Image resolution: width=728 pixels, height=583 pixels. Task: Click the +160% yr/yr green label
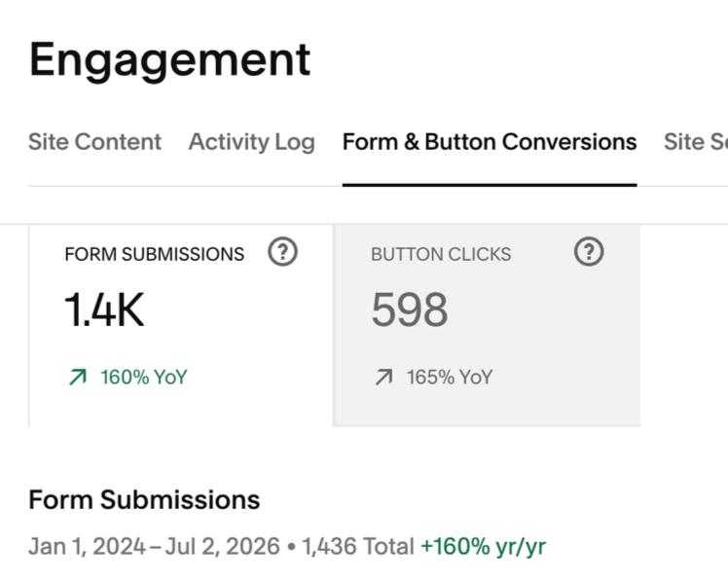tap(483, 546)
